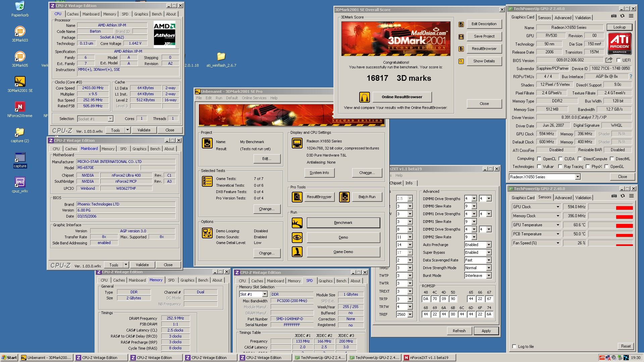Open Papierkorb recycle bin desktop icon

point(20,6)
